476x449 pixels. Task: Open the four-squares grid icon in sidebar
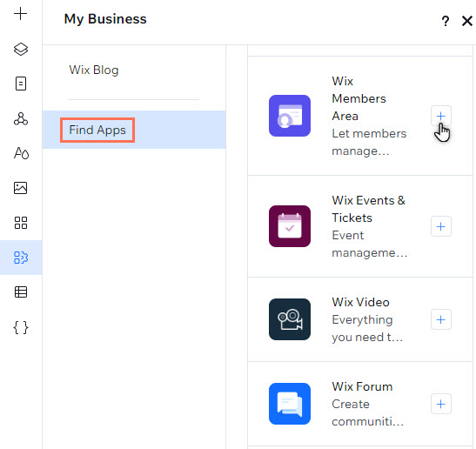pos(21,223)
